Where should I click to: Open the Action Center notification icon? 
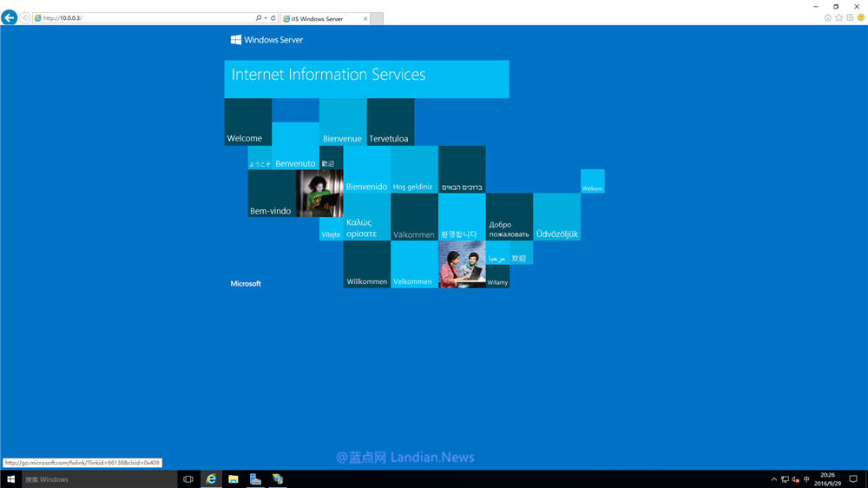click(x=853, y=479)
